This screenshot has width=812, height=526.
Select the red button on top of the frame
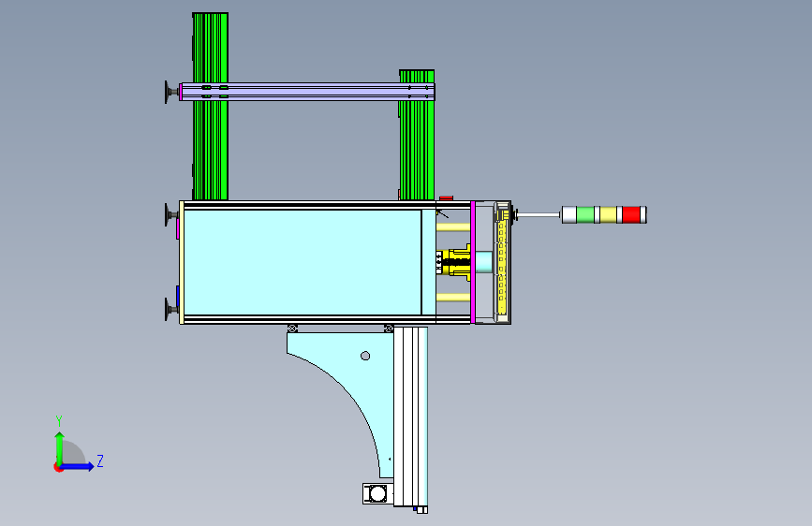click(x=446, y=197)
